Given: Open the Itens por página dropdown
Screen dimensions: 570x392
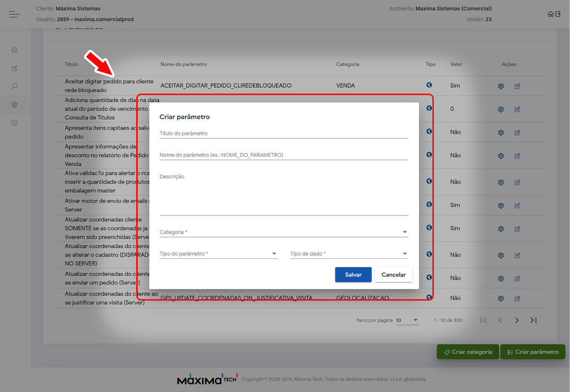Looking at the screenshot, I should [x=407, y=320].
